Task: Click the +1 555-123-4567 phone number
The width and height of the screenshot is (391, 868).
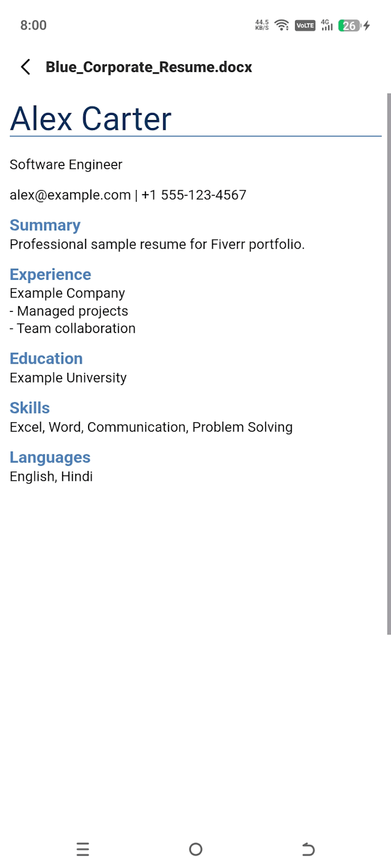Action: 194,195
